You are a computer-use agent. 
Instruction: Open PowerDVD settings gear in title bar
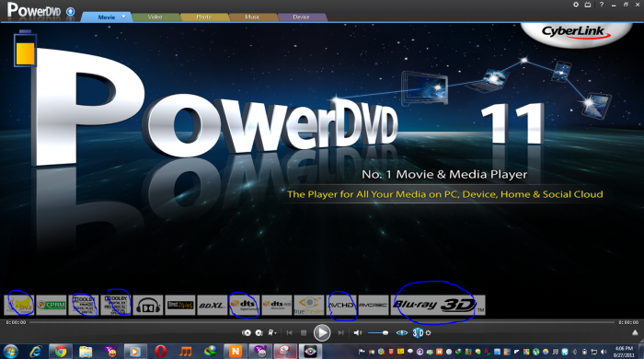pyautogui.click(x=576, y=5)
